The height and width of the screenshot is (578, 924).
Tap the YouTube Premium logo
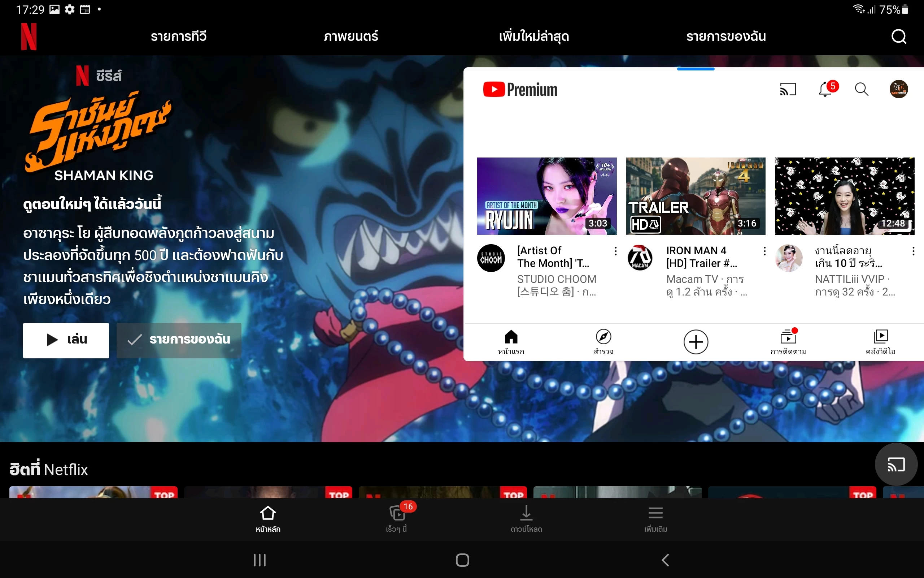520,90
